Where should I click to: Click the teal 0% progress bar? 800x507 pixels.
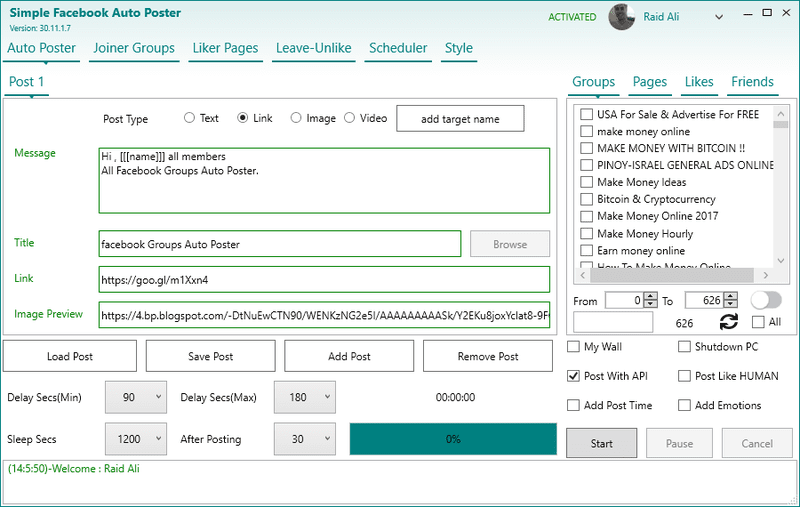coord(452,439)
